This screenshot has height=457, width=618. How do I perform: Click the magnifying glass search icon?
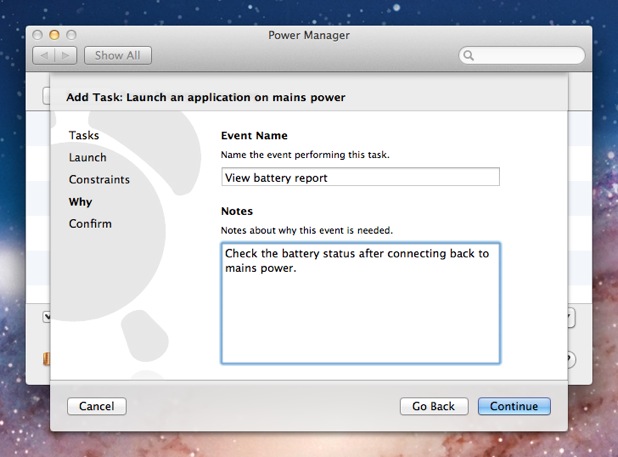tap(468, 56)
